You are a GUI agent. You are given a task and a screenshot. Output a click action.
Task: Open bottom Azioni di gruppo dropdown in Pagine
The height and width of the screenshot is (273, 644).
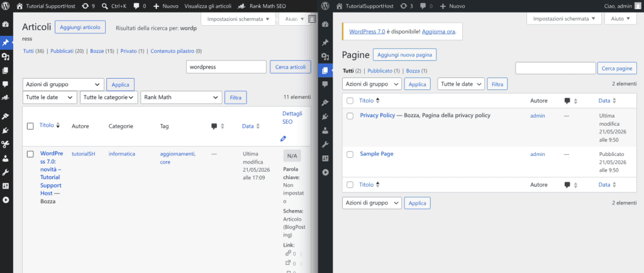[x=372, y=203]
